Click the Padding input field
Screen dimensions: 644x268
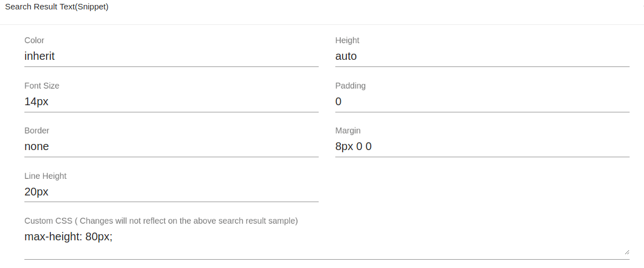pos(482,101)
